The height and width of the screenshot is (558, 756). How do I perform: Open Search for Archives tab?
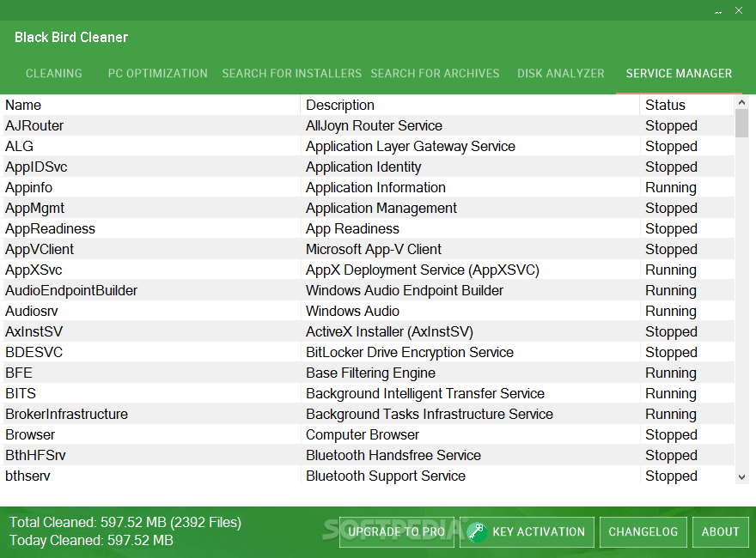[x=435, y=73]
